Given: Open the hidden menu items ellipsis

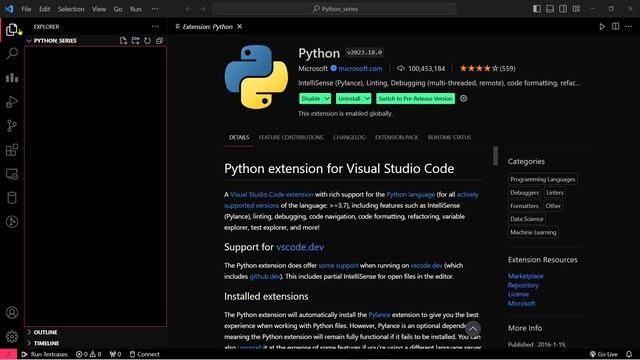Looking at the screenshot, I should (x=155, y=9).
